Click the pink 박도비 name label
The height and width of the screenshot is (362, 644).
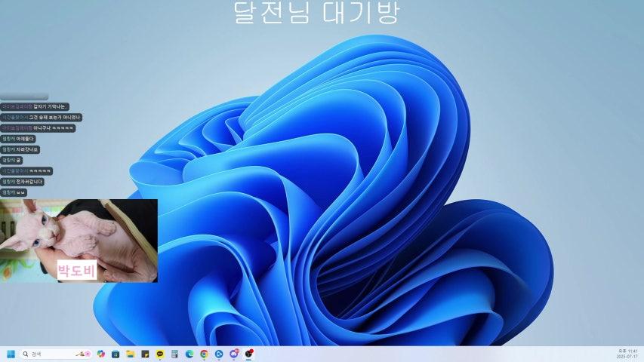coord(77,270)
